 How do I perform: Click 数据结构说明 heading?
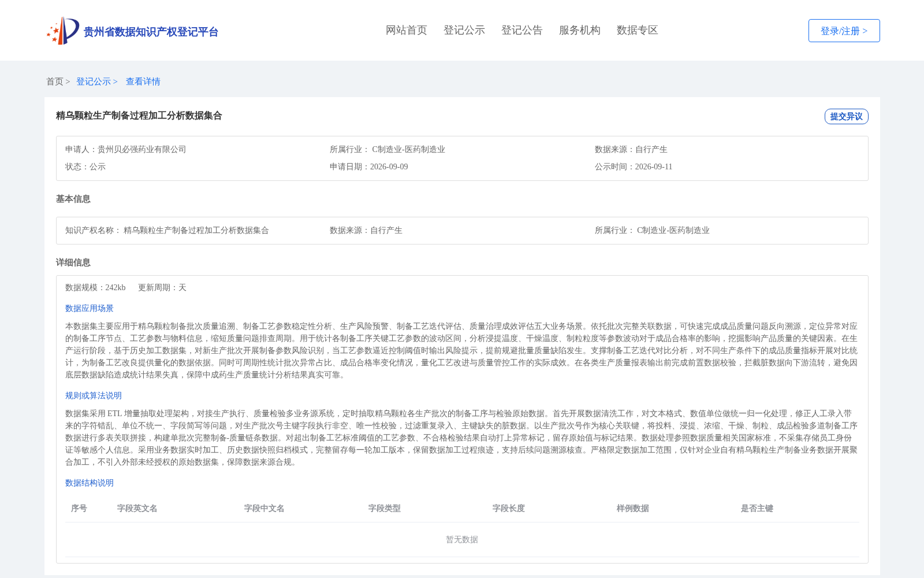coord(90,483)
